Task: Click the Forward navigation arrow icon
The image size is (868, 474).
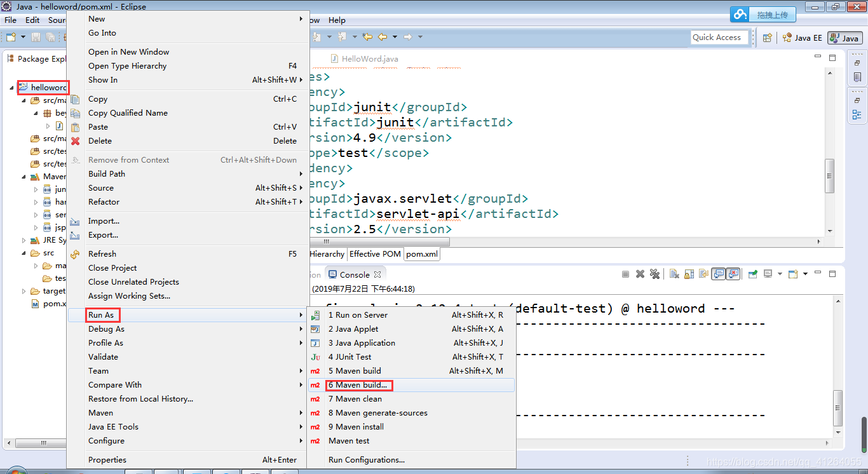Action: [408, 37]
